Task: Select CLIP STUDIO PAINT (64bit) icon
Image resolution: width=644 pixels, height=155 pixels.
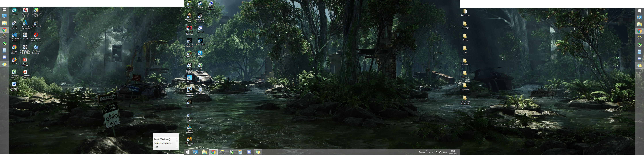Action: [25, 49]
